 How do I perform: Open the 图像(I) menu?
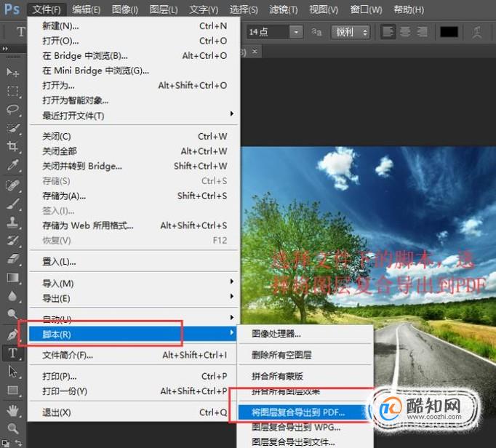click(x=125, y=9)
